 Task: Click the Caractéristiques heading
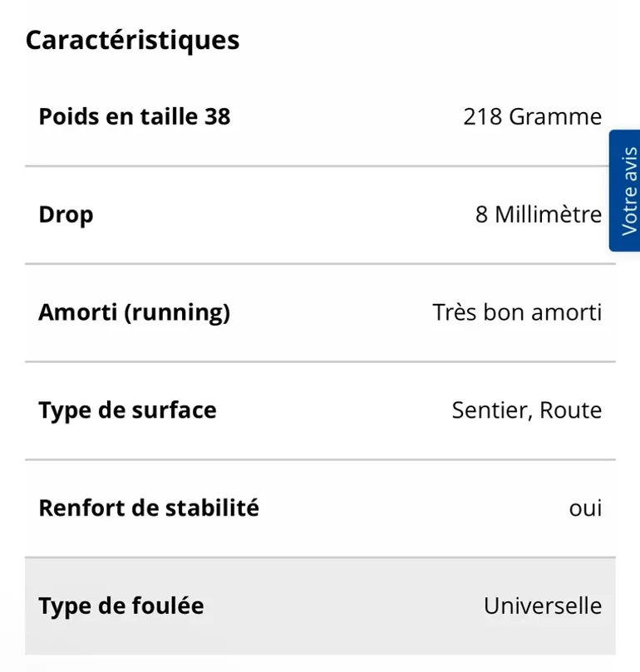coord(132,41)
